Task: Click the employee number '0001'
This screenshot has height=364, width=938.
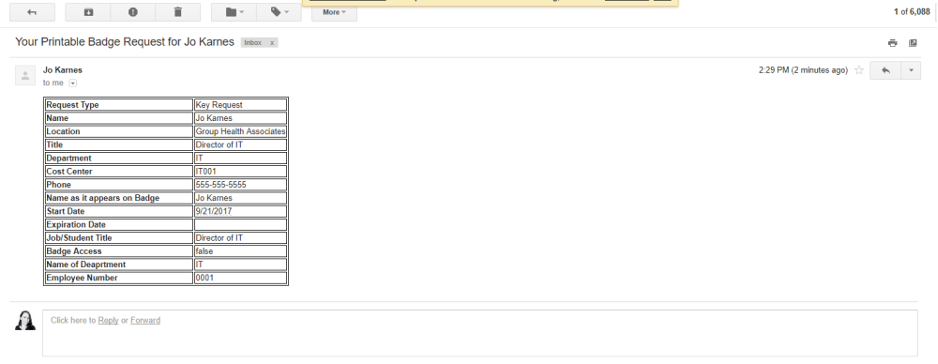Action: pos(240,278)
